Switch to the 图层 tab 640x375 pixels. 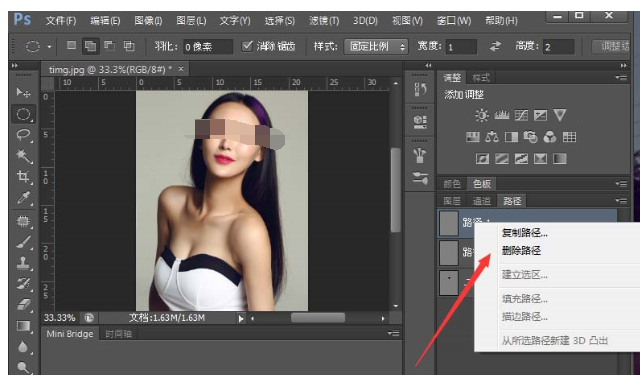point(452,201)
